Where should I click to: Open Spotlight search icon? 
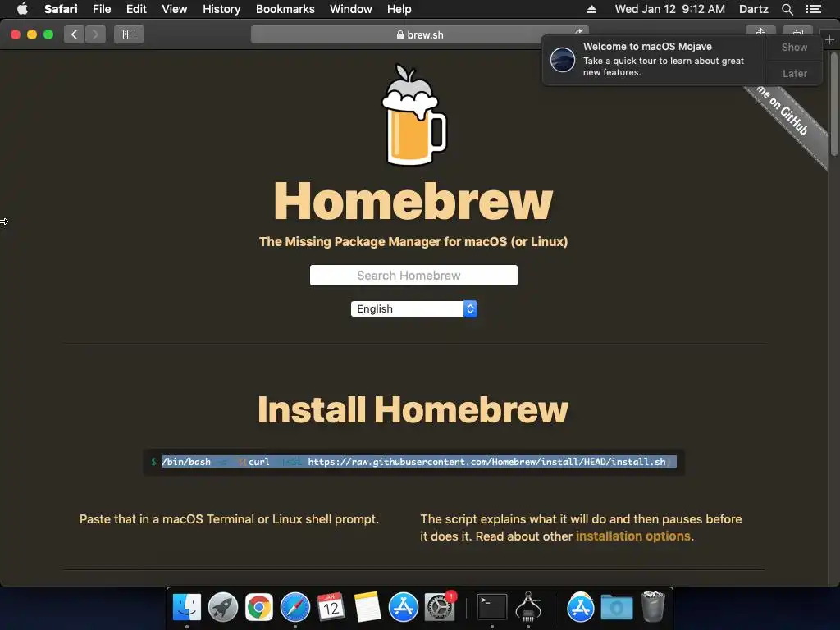787,9
